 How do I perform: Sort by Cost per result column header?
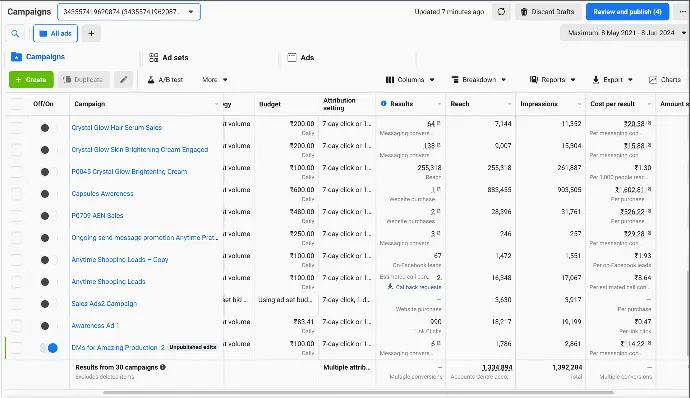click(x=612, y=104)
